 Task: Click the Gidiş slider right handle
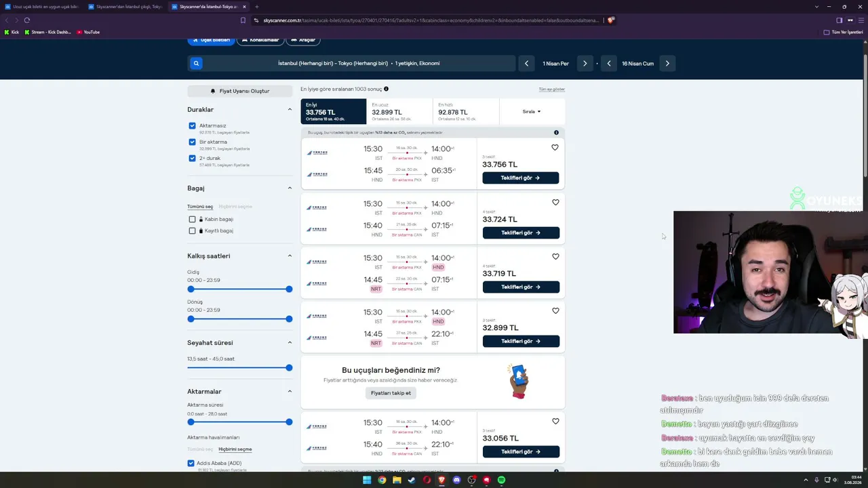289,289
